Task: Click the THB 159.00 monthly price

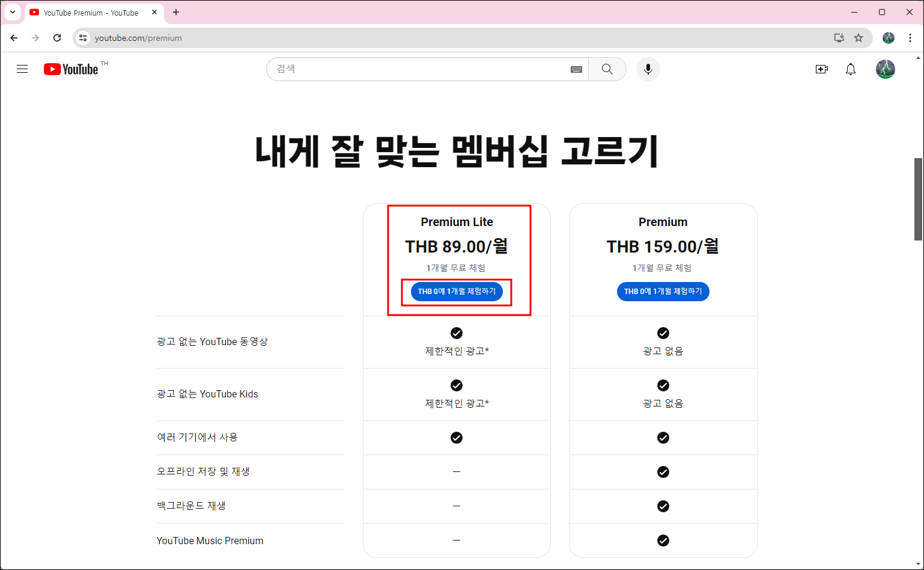Action: click(x=663, y=247)
